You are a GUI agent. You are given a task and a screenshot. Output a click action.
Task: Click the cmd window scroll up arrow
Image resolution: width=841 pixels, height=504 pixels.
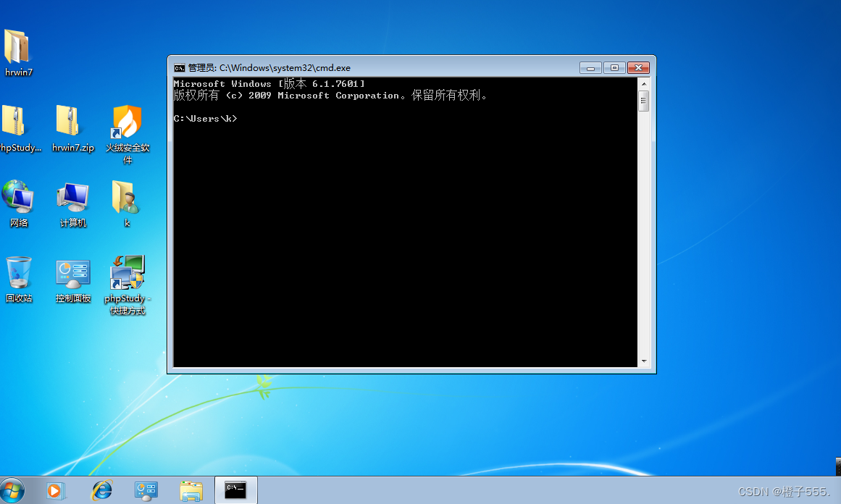(644, 84)
